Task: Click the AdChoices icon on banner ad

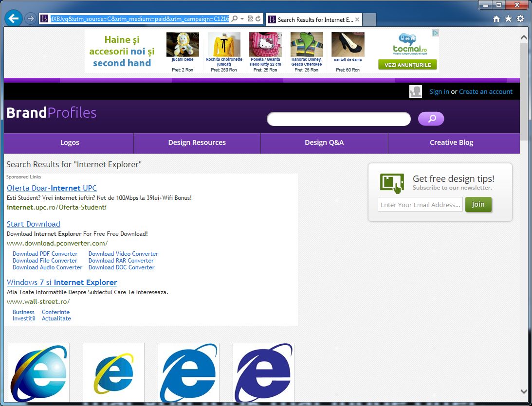Action: point(435,33)
